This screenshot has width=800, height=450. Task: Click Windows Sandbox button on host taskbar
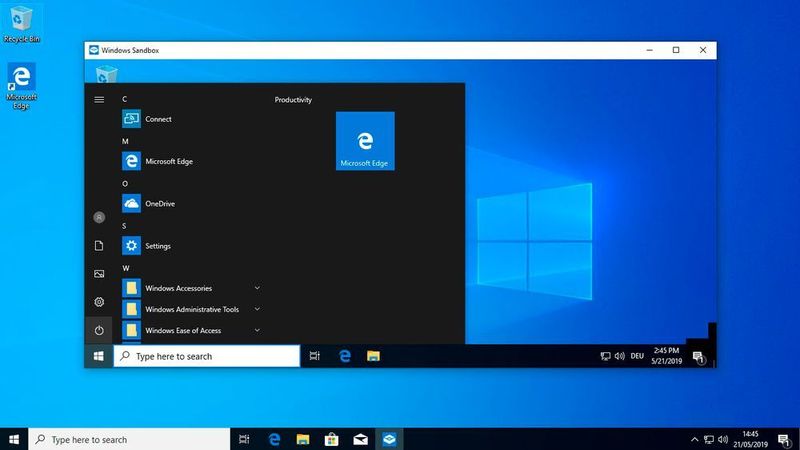tap(389, 439)
